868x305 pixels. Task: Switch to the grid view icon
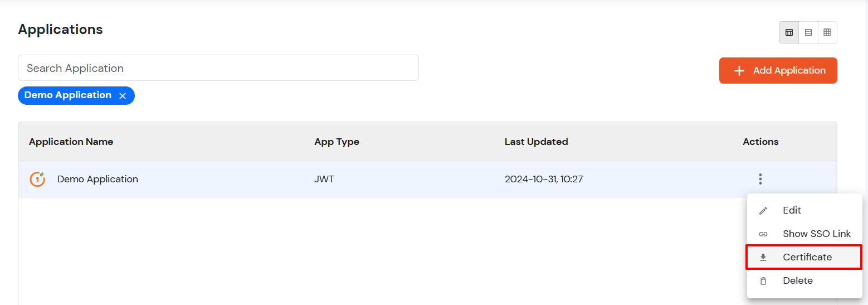coord(827,32)
